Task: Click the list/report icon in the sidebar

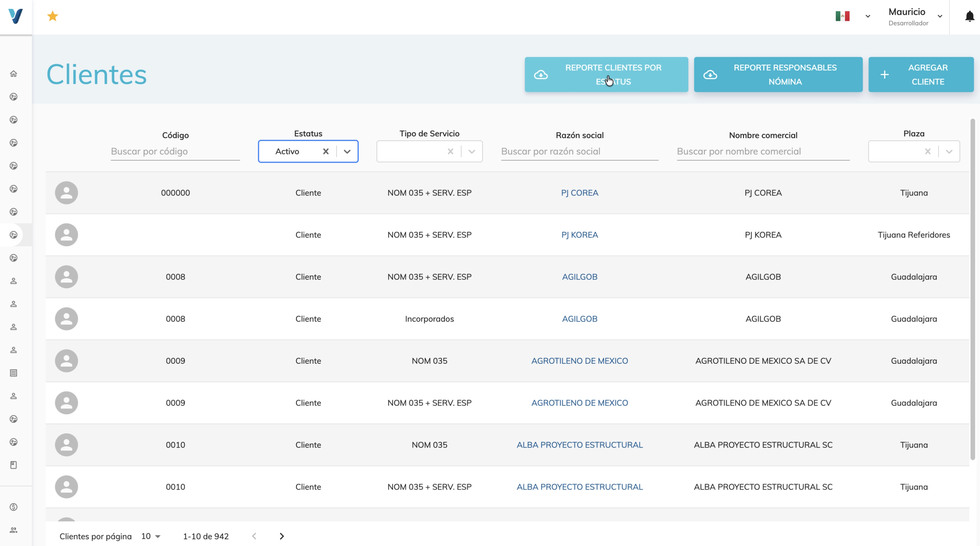Action: click(14, 373)
